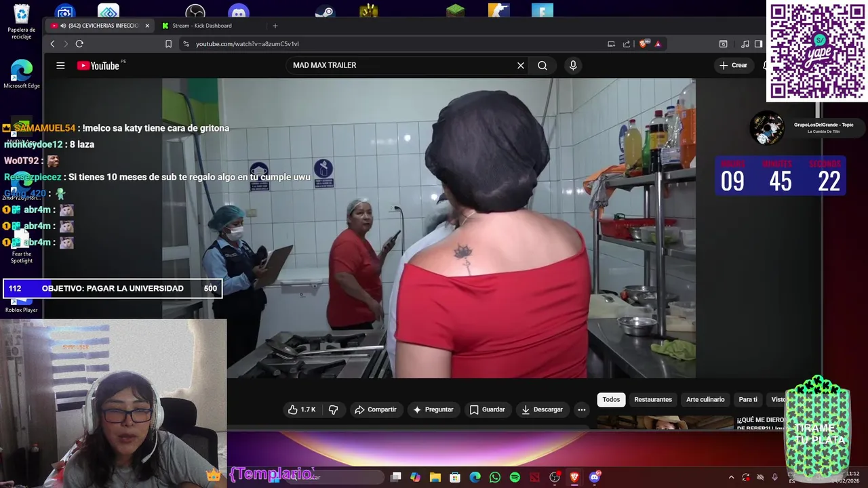Click the Guardar save button
Screen dimensions: 868x488
tap(487, 409)
